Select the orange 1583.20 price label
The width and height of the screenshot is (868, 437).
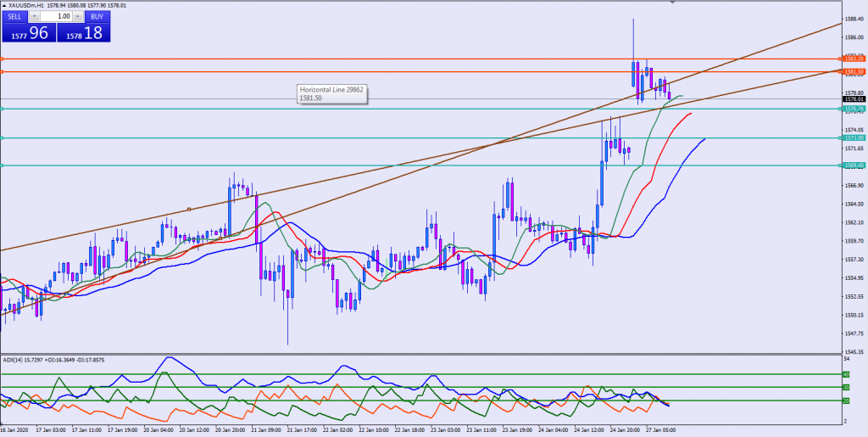[x=854, y=59]
